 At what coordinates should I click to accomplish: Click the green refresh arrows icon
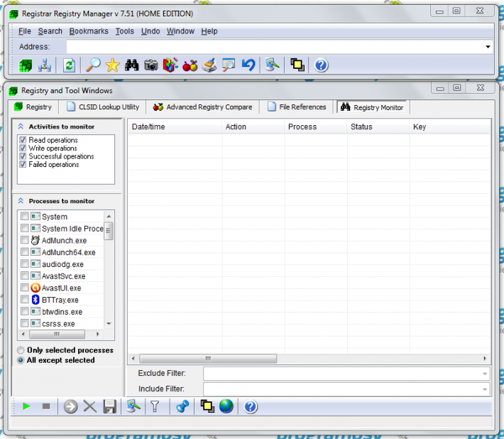pyautogui.click(x=69, y=65)
